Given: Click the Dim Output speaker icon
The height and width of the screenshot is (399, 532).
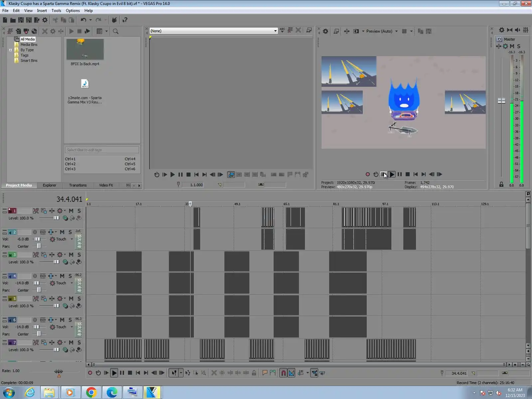Looking at the screenshot, I should coord(518,30).
